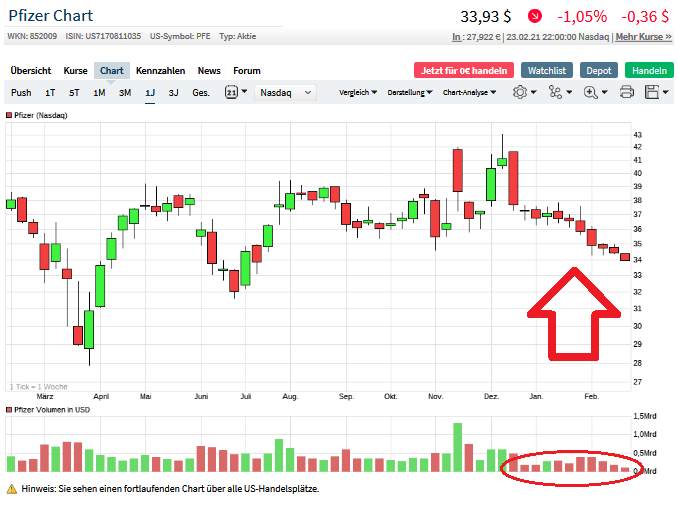The width and height of the screenshot is (678, 507).
Task: Click the ISIN: US7170811035 text
Action: 103,36
